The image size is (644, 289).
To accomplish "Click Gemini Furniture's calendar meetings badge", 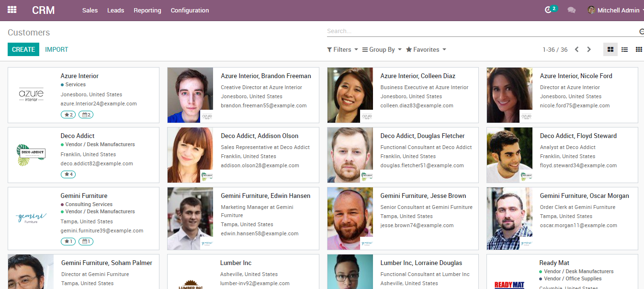I will [x=86, y=242].
